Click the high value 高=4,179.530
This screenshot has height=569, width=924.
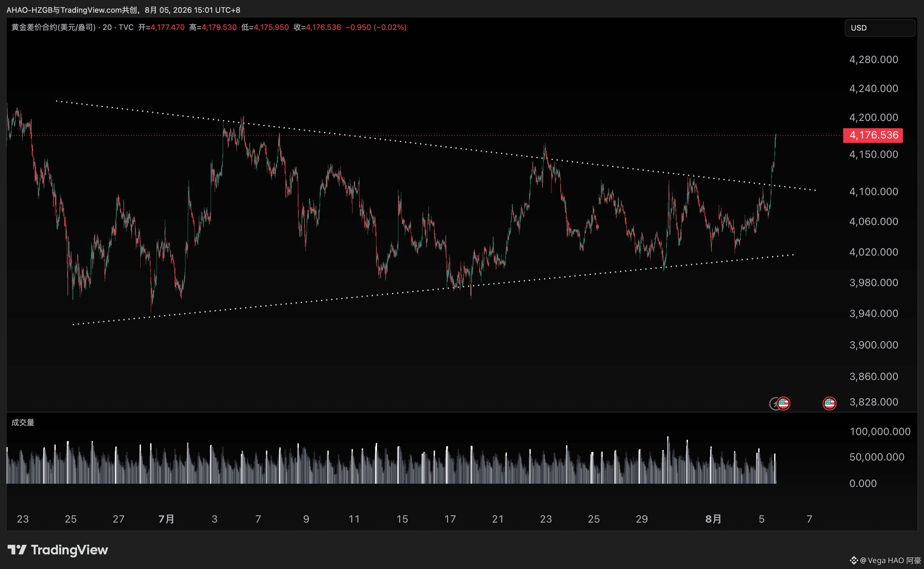click(x=213, y=27)
